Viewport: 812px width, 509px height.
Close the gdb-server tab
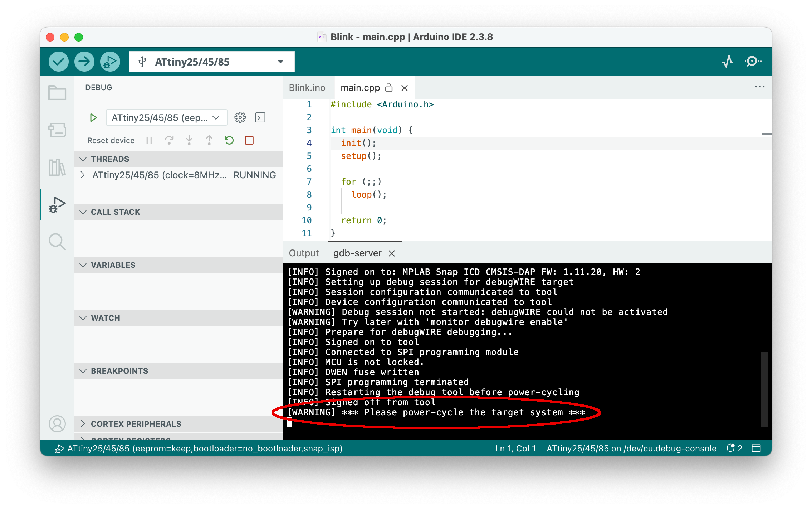[x=392, y=253]
